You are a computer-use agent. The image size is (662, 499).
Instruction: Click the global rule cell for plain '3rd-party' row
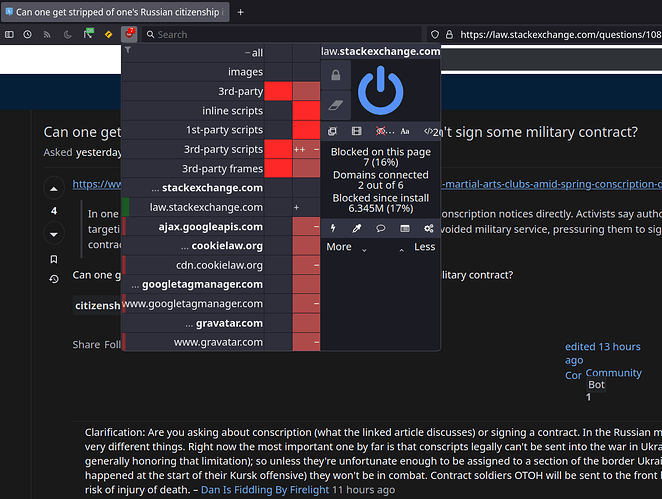point(278,91)
